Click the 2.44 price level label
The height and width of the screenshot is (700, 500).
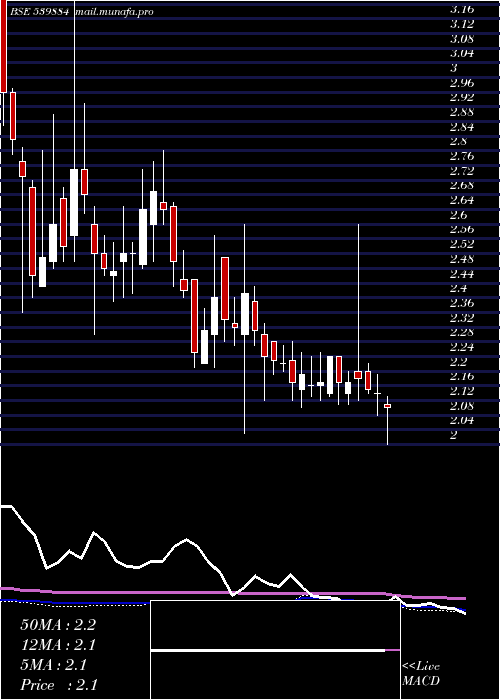click(x=461, y=274)
